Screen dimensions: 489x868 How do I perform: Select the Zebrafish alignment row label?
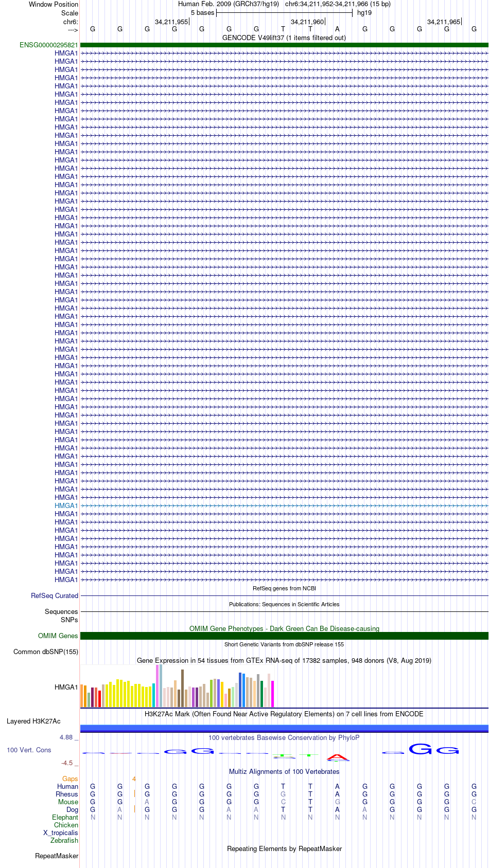pos(64,840)
